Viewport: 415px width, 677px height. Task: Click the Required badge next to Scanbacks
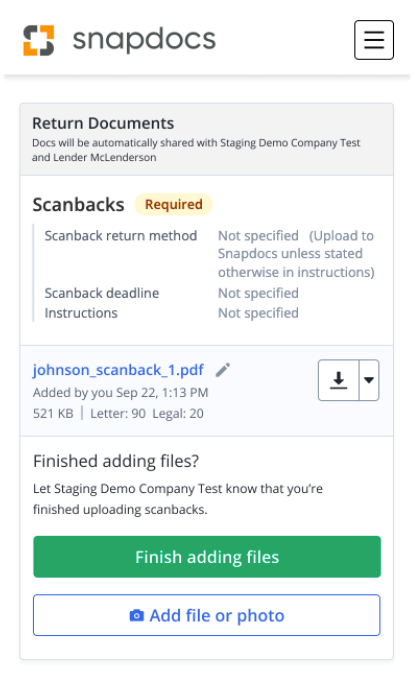click(x=174, y=204)
